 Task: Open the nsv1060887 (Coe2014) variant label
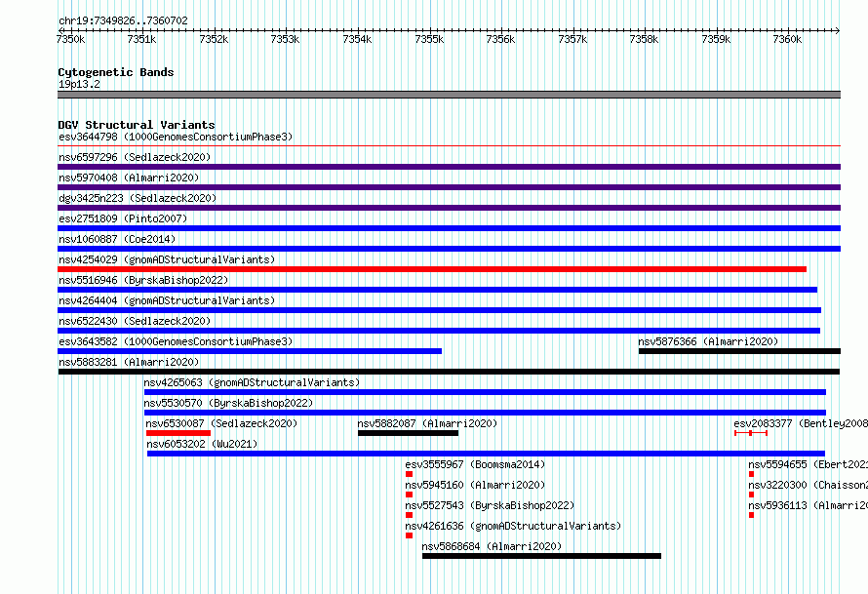point(117,239)
